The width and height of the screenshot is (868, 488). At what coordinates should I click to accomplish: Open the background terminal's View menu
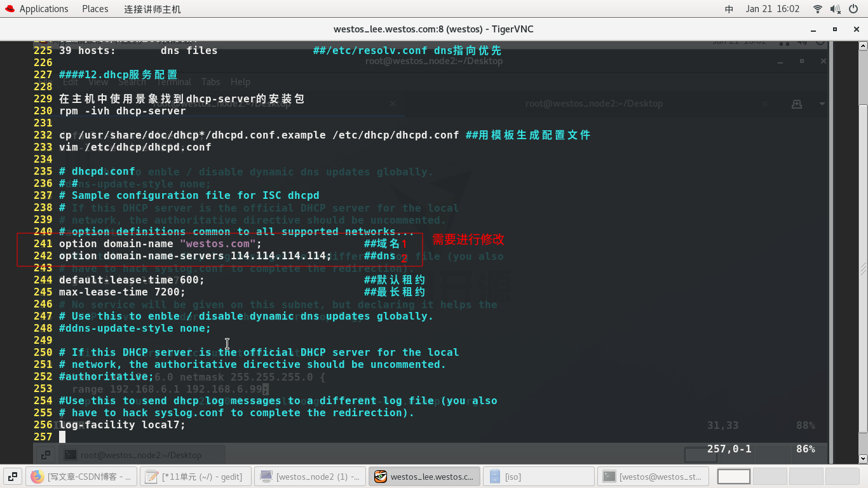(98, 82)
